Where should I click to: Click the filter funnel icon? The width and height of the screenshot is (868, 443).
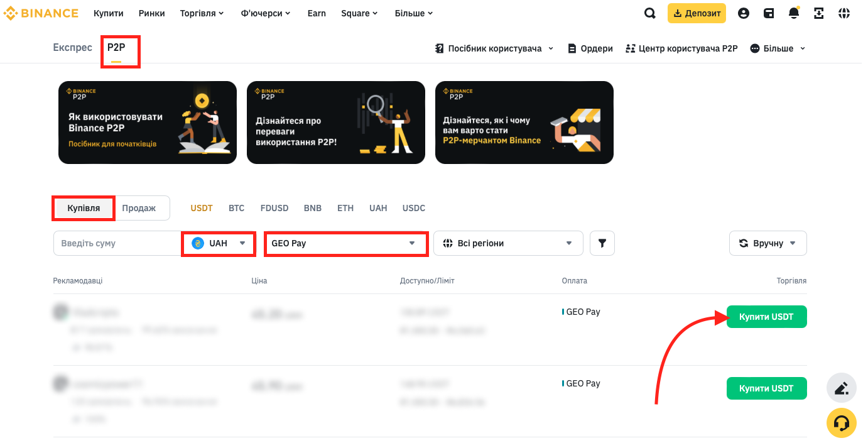point(602,243)
